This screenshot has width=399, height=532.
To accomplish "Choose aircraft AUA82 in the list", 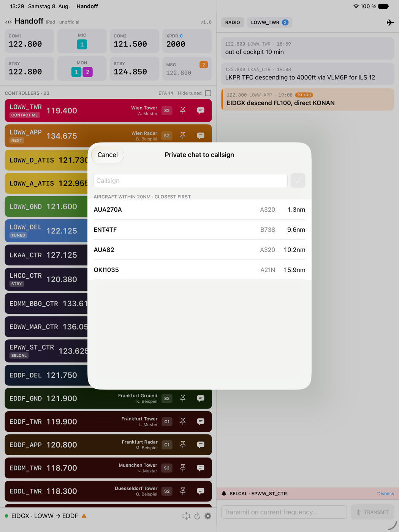I will (199, 250).
